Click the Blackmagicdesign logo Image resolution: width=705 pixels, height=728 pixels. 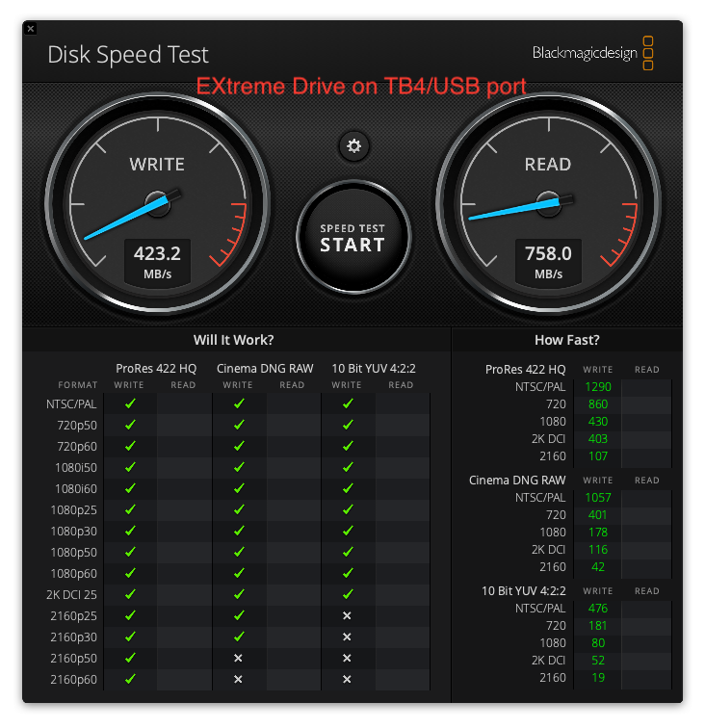coord(592,53)
